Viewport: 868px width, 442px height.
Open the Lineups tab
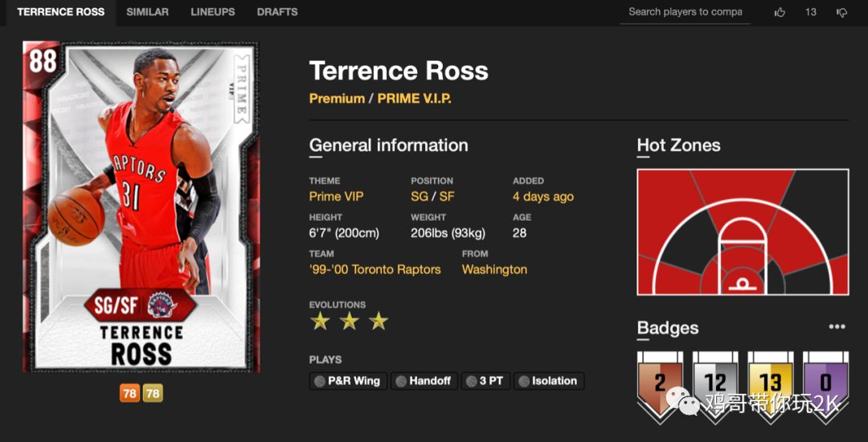click(213, 12)
